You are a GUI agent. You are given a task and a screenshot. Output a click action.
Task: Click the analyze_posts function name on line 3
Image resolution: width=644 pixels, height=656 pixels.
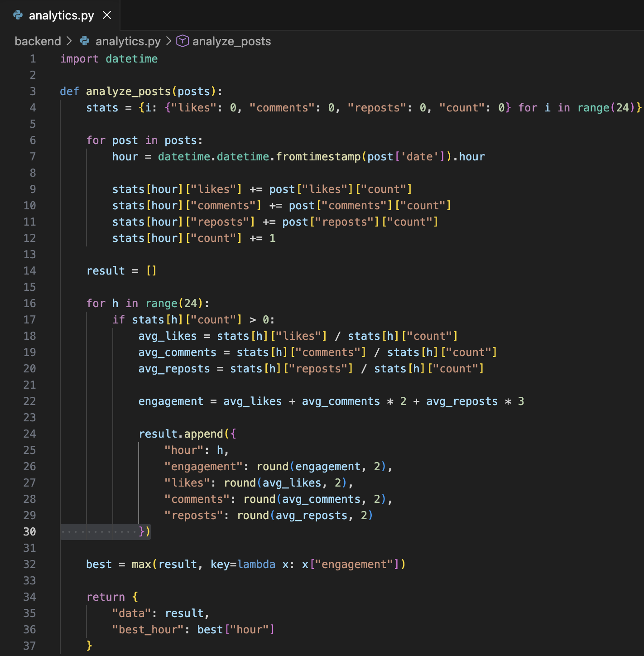click(x=128, y=92)
